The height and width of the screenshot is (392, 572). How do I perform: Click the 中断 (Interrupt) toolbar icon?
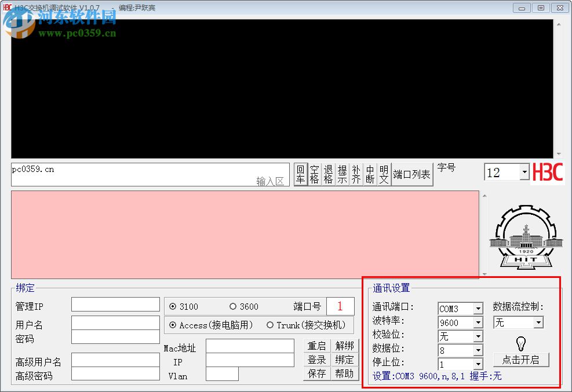370,173
